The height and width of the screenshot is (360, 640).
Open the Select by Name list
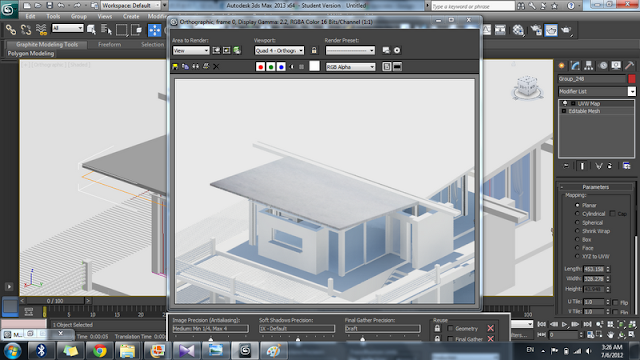click(x=106, y=30)
